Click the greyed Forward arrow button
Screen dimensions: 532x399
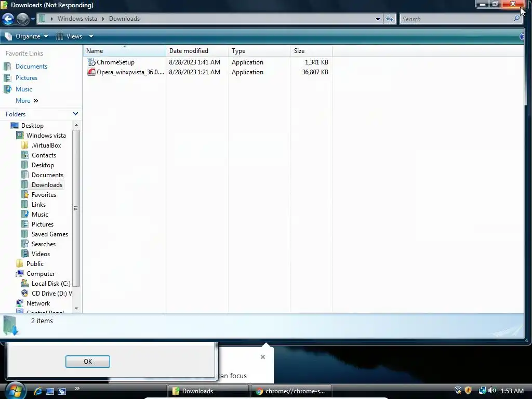click(x=23, y=19)
